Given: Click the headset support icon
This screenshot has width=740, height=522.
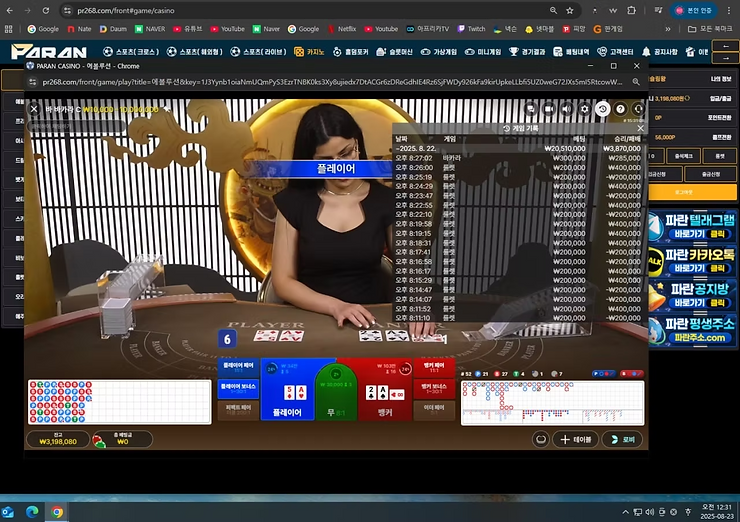Looking at the screenshot, I should [x=638, y=109].
